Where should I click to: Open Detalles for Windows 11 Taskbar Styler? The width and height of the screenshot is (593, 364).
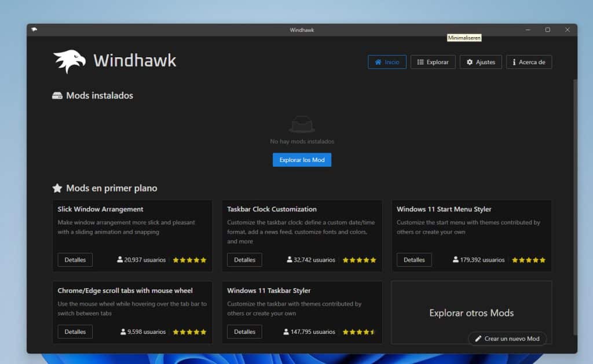pyautogui.click(x=244, y=332)
